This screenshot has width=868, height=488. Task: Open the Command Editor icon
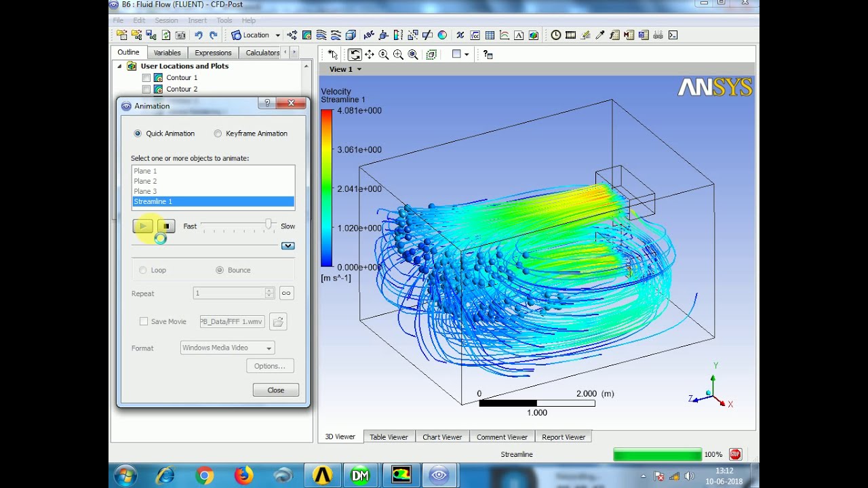(673, 35)
